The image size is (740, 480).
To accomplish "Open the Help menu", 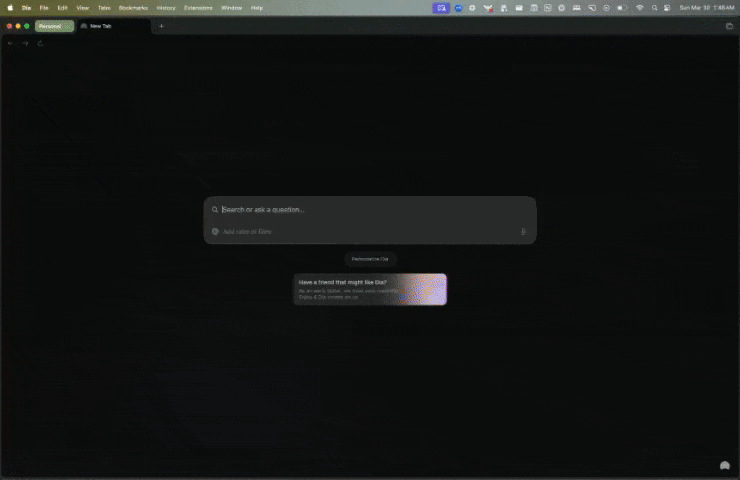I will 257,8.
